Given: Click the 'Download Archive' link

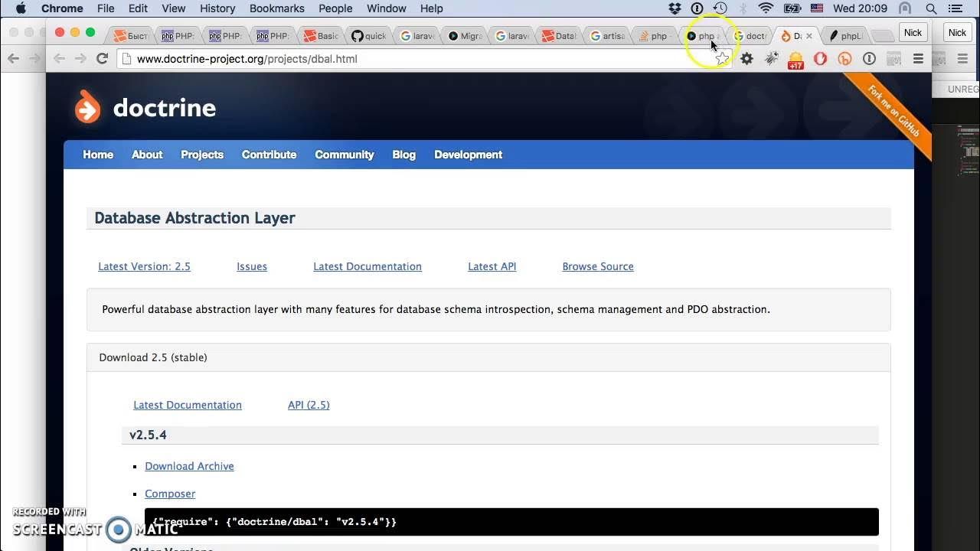Looking at the screenshot, I should (x=189, y=466).
